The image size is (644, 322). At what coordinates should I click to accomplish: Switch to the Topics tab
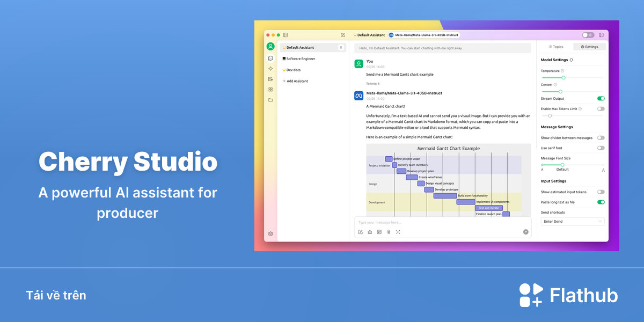pyautogui.click(x=556, y=47)
